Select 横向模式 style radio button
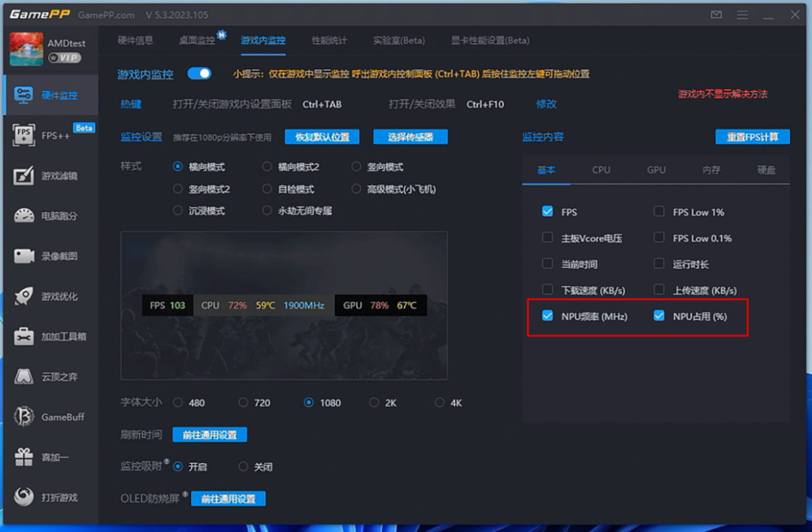812x532 pixels. point(177,166)
